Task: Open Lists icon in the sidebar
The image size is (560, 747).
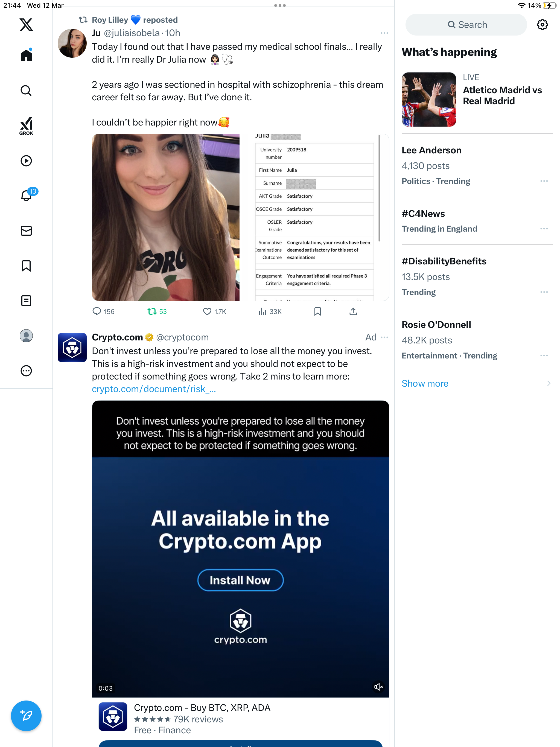Action: (26, 300)
